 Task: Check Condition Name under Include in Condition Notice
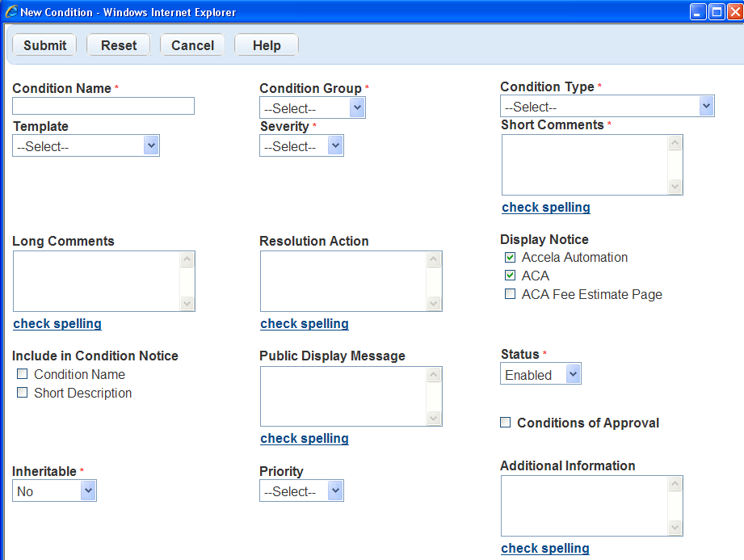(x=22, y=374)
